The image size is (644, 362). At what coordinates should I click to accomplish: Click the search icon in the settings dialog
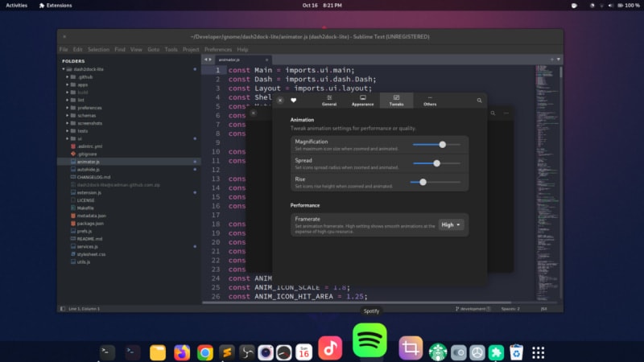point(480,101)
